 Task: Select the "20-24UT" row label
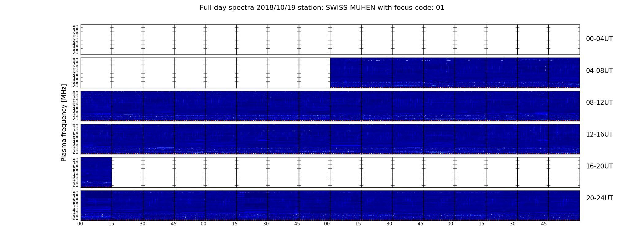[x=600, y=198]
